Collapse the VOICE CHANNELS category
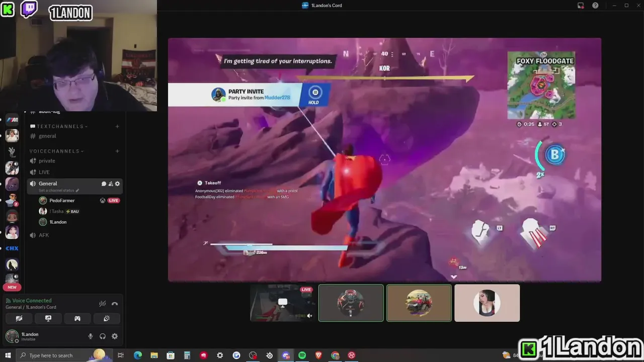Image resolution: width=644 pixels, height=362 pixels. point(56,151)
